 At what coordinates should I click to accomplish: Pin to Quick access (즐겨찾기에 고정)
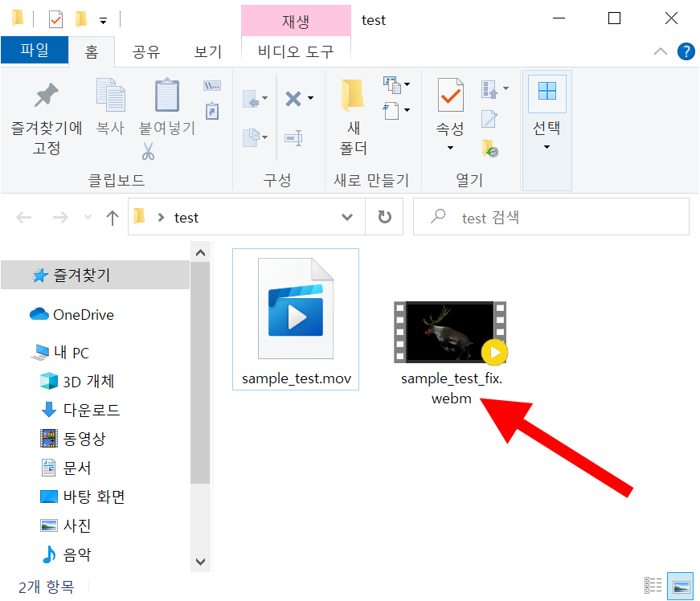point(47,118)
